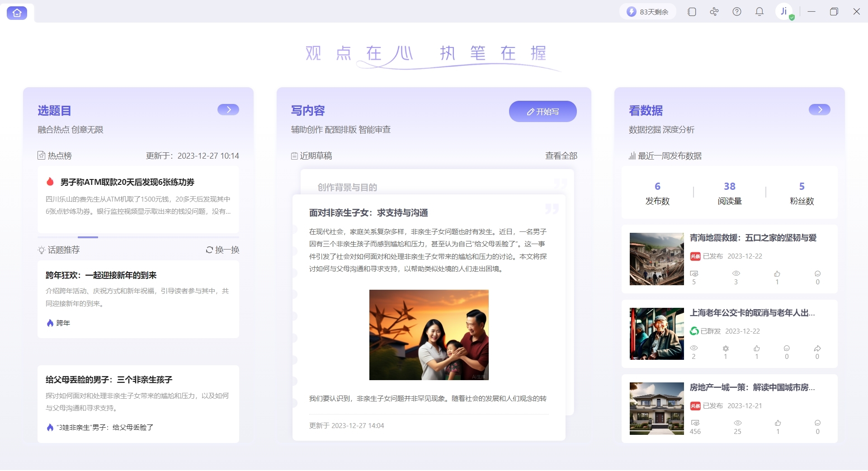This screenshot has height=471, width=868.
Task: Open 查看全部 drafts link
Action: click(561, 156)
